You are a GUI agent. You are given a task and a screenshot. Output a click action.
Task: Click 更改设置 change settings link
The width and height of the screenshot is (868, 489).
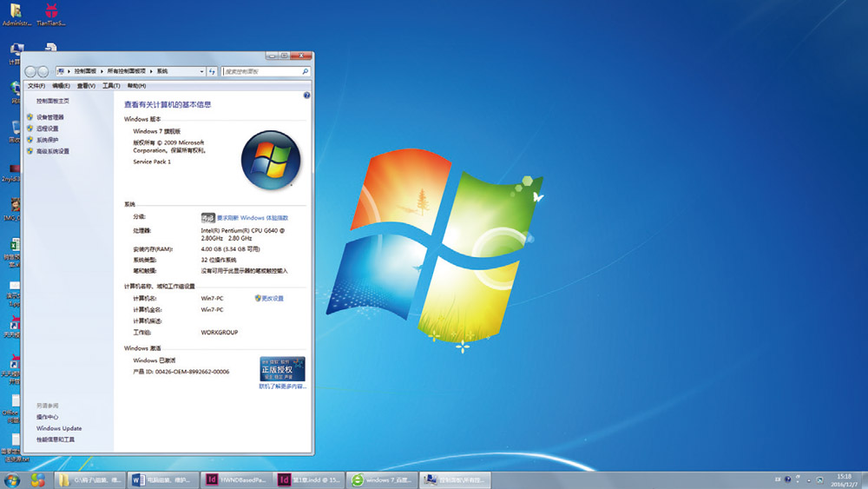click(273, 299)
